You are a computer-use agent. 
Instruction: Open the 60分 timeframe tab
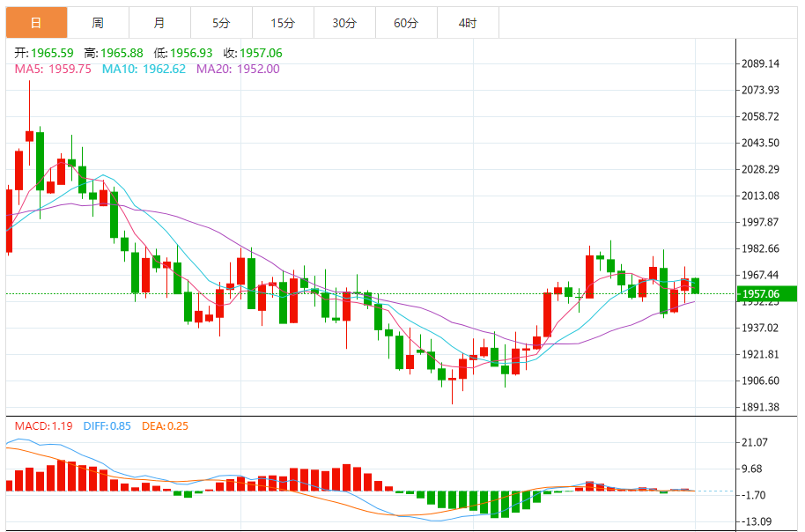pos(406,23)
